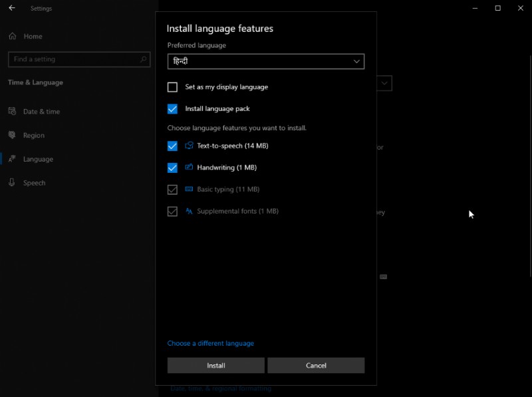Click the Home house icon
This screenshot has height=397, width=532.
tap(11, 36)
